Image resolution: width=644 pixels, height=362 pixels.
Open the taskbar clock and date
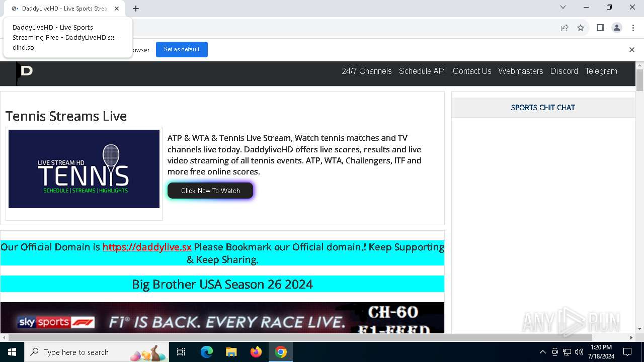(x=601, y=352)
